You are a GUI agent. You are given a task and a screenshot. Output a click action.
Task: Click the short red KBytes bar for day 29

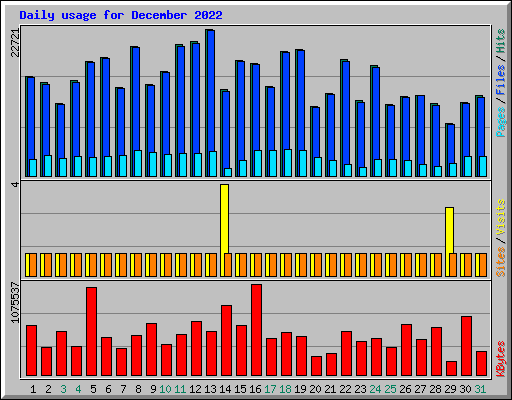pos(451,368)
